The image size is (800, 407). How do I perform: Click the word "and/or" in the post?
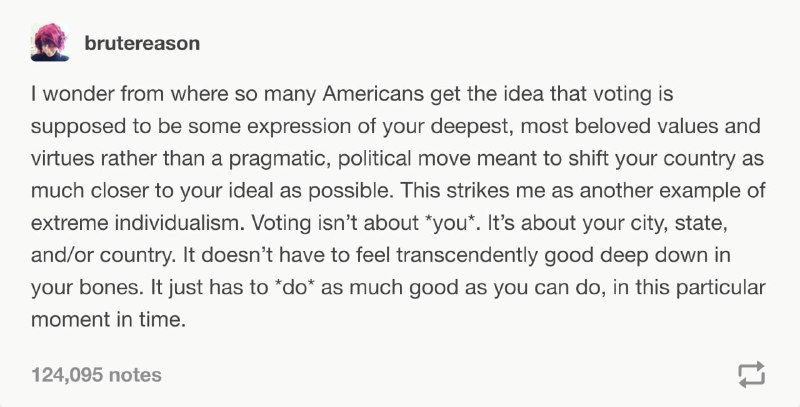coord(62,255)
